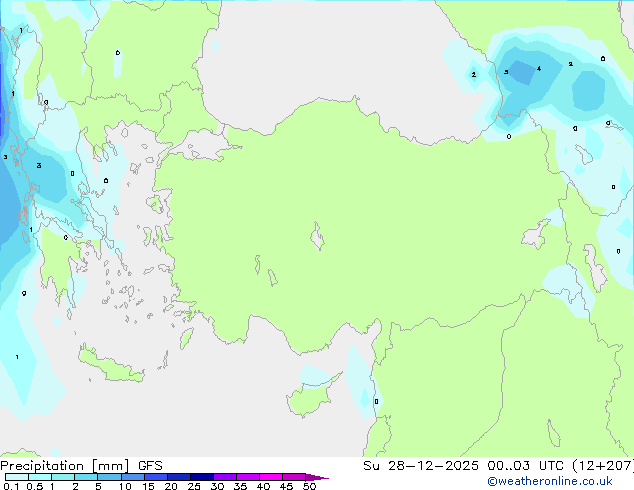Click the '0.1' legend scale label
Viewport: 634px width, 490px height.
11,486
